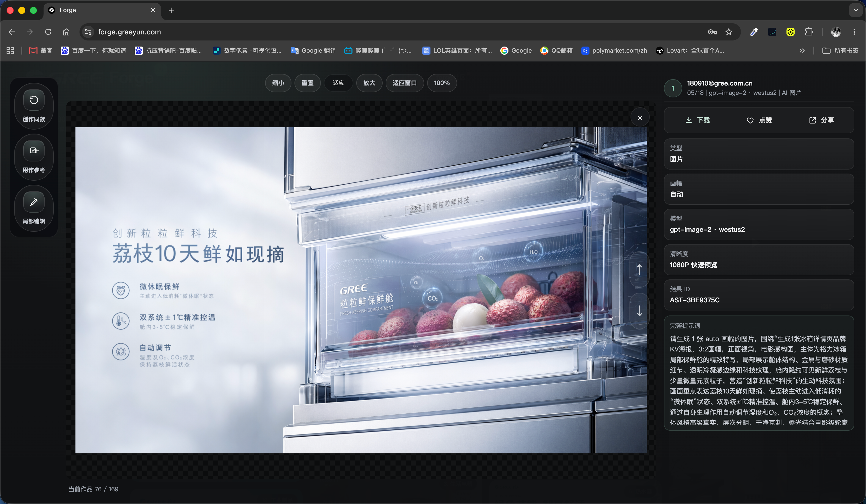Download the image via 下载
This screenshot has width=866, height=504.
pos(698,120)
